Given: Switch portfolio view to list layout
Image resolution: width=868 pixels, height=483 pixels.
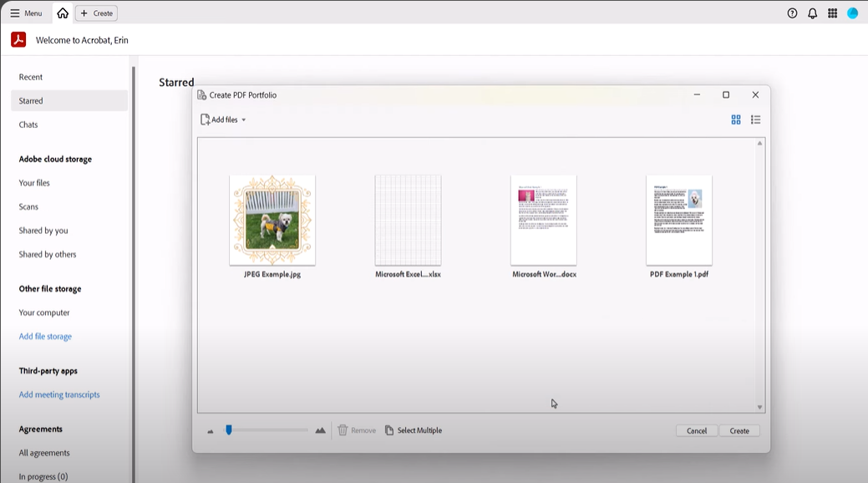Looking at the screenshot, I should (x=755, y=119).
